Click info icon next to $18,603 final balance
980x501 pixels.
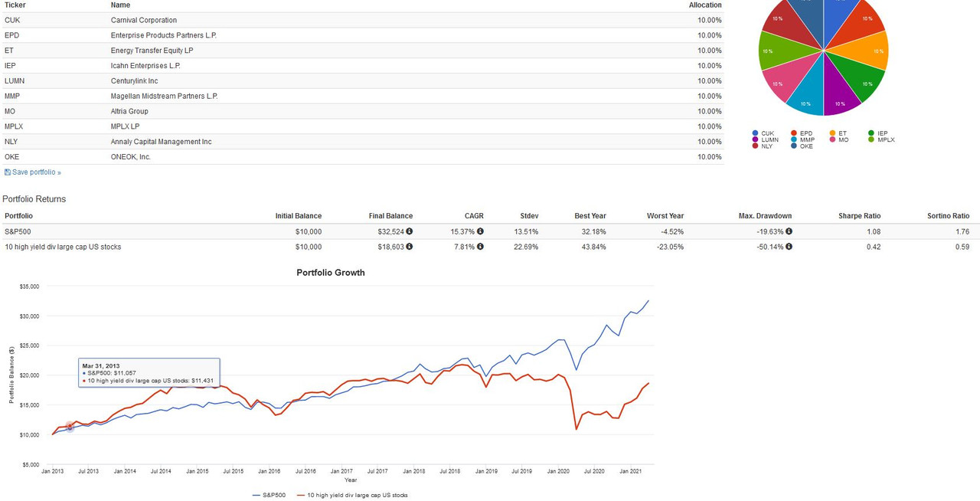(410, 247)
